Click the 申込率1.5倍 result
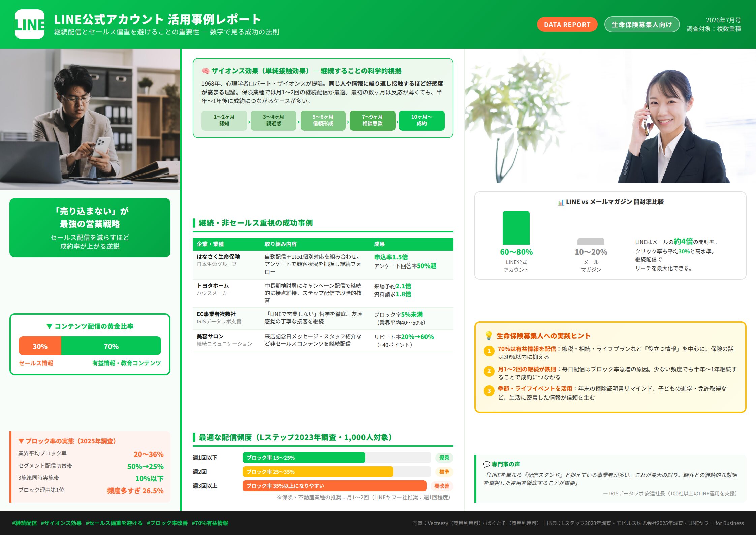Viewport: 756px width, 535px height. (391, 257)
